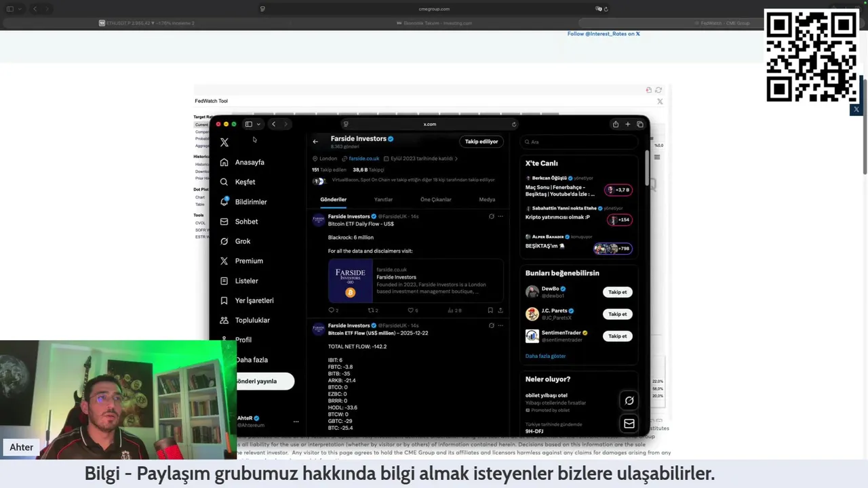
Task: Repost the Bitcoin ETF Daily Flow post
Action: click(372, 310)
